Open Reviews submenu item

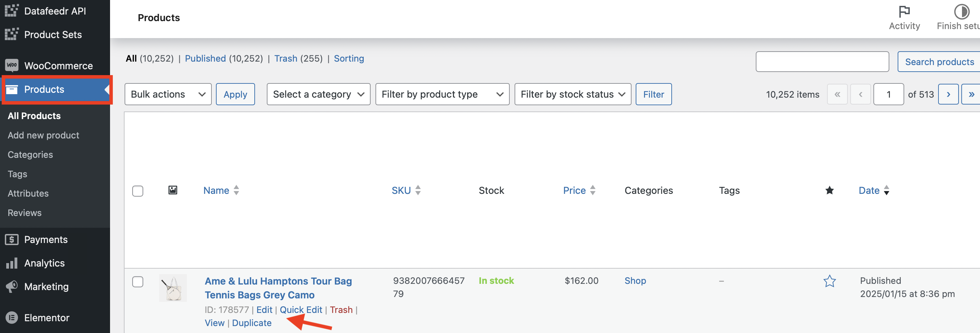[24, 213]
